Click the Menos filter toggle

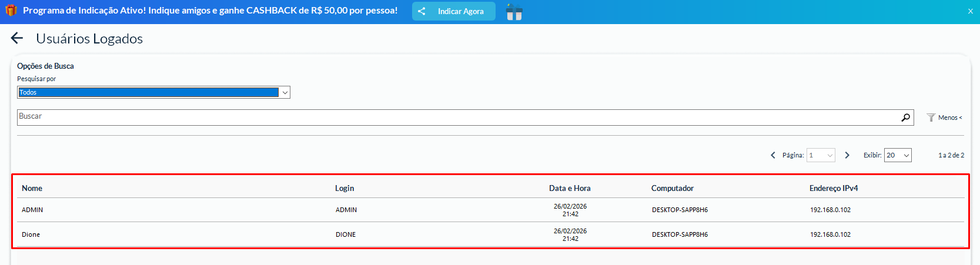[945, 118]
